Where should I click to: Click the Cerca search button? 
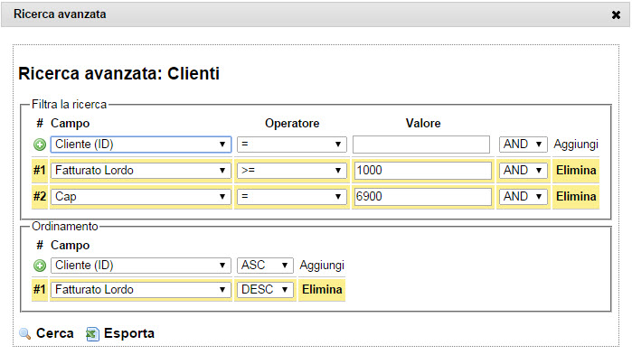pyautogui.click(x=54, y=333)
